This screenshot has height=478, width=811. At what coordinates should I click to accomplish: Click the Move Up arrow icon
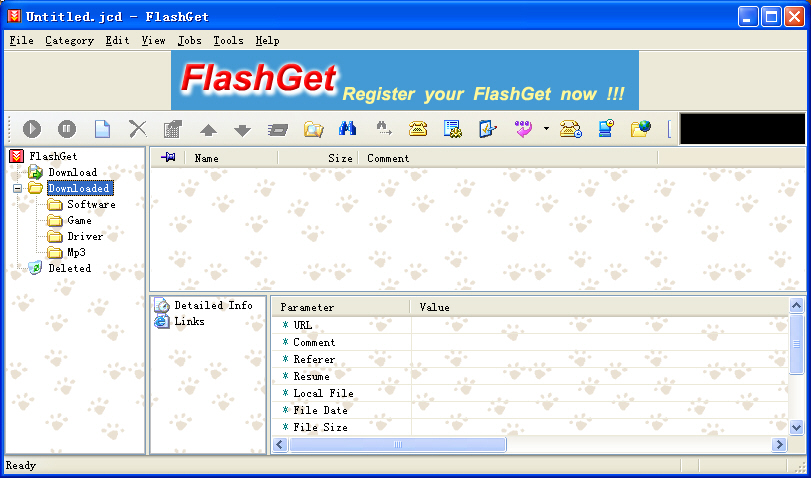click(208, 129)
